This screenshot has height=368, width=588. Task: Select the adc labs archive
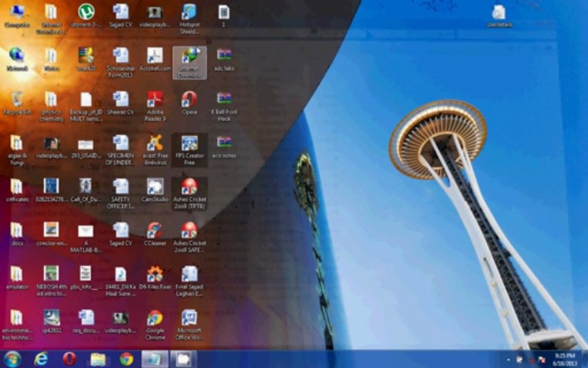(224, 59)
